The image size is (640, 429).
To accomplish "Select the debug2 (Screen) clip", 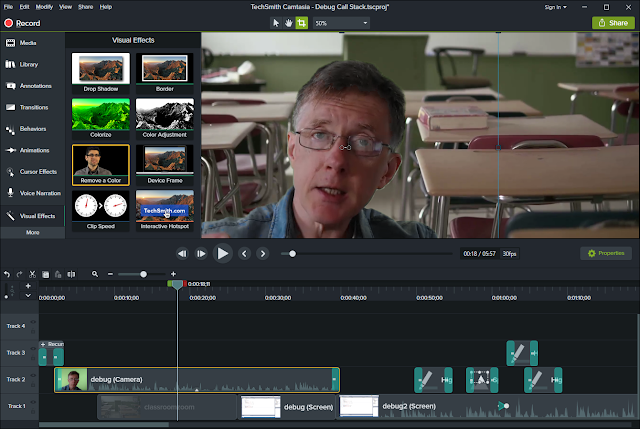I will 488,407.
